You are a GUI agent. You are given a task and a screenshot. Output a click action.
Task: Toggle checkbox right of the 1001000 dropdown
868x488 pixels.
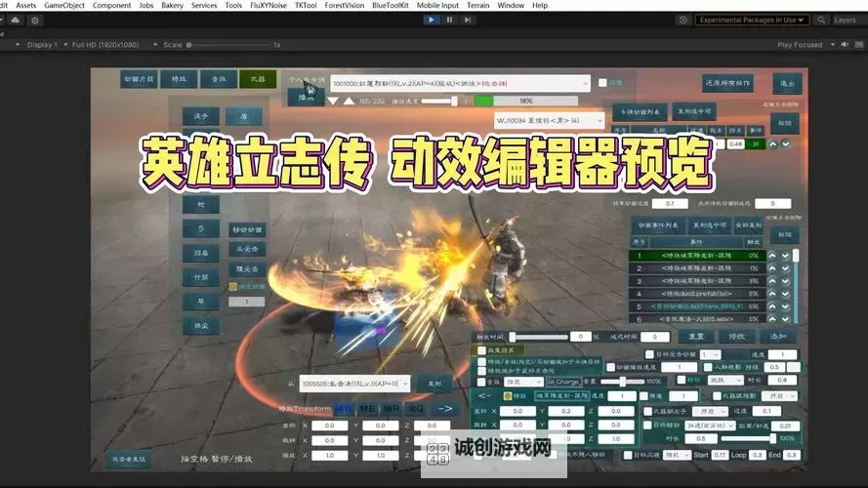coord(602,83)
